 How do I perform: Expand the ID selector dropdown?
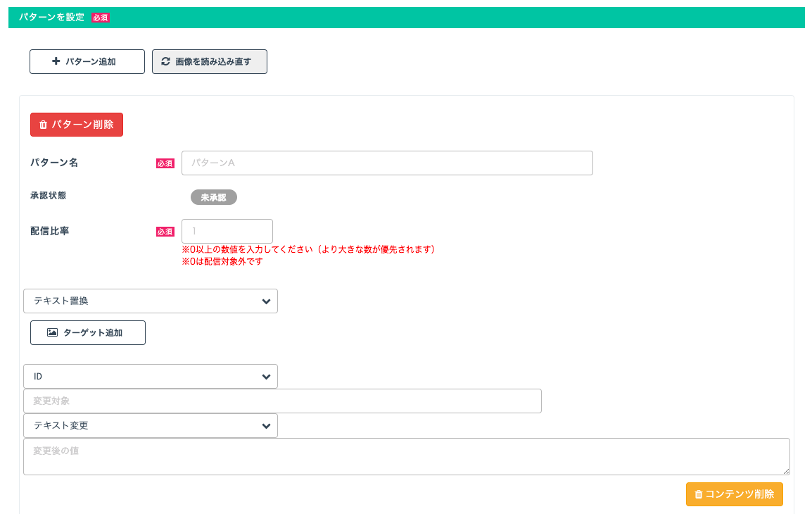tap(151, 377)
